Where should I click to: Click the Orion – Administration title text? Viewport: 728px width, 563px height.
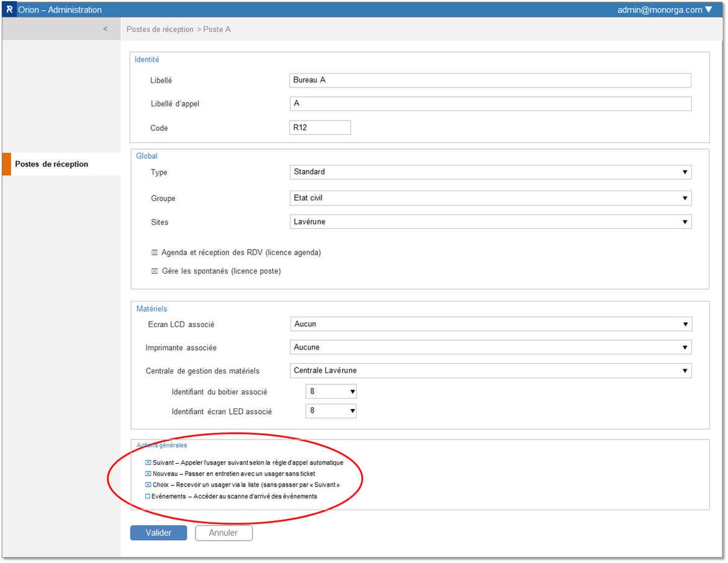60,10
